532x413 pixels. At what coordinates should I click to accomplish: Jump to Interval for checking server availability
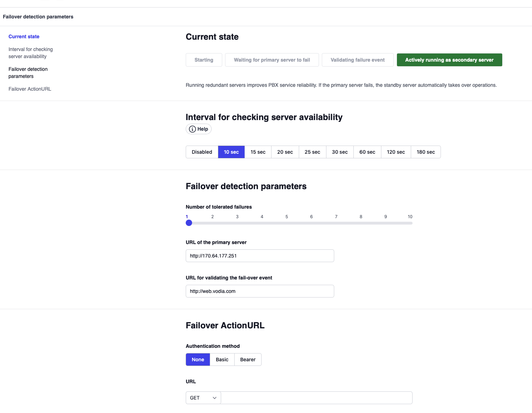(x=30, y=53)
